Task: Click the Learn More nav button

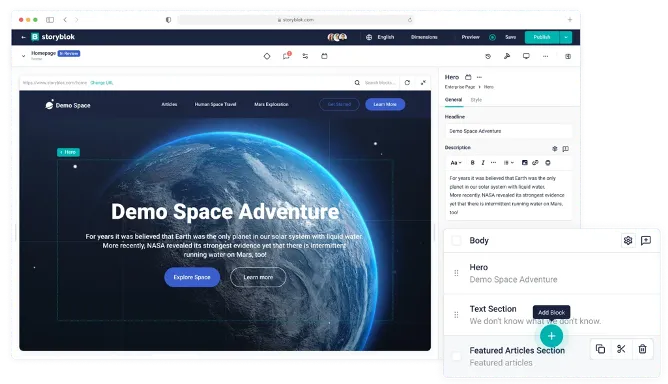Action: click(x=385, y=104)
